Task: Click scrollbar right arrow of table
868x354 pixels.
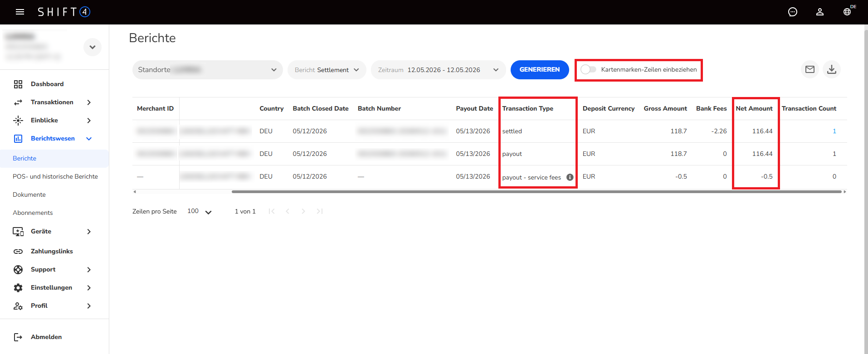Action: coord(844,192)
